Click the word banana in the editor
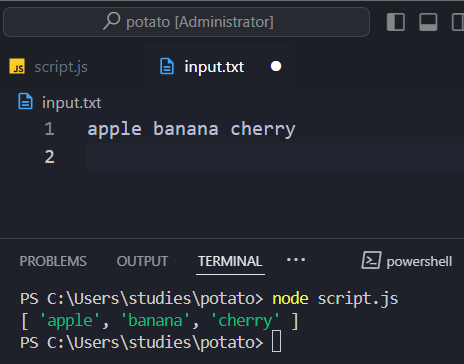 tap(186, 129)
